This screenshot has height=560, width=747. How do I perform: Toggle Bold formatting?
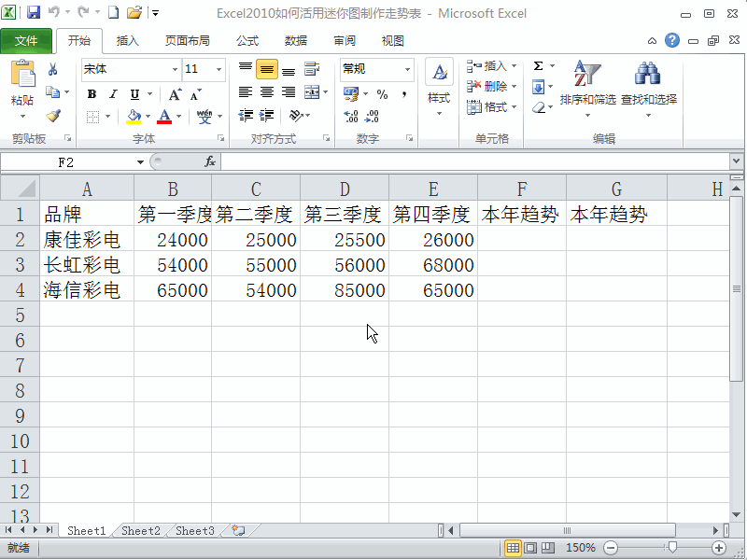tap(92, 94)
